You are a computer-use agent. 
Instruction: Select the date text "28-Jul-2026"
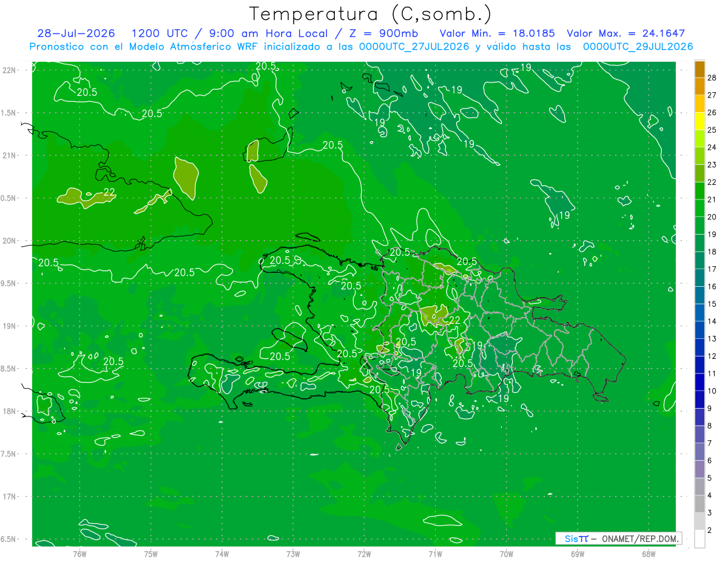[x=76, y=33]
